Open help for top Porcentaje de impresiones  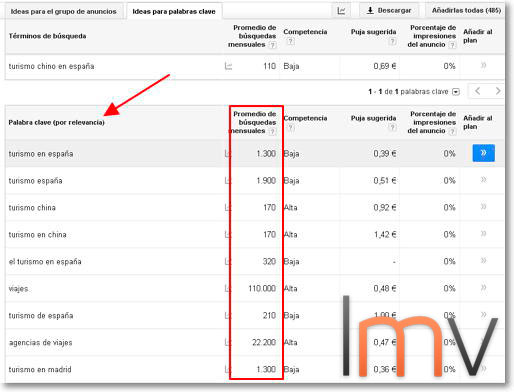[x=452, y=45]
